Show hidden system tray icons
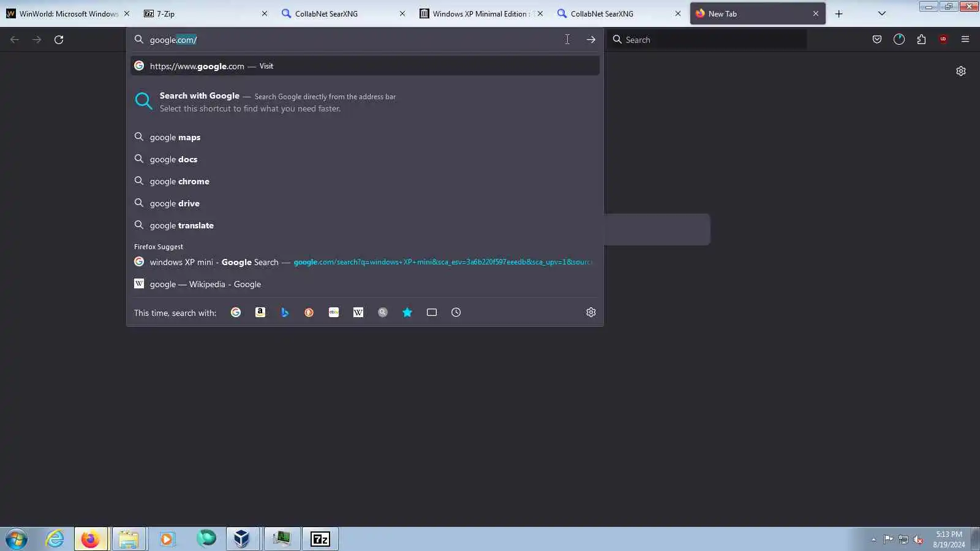Viewport: 980px width, 551px height. [x=873, y=539]
